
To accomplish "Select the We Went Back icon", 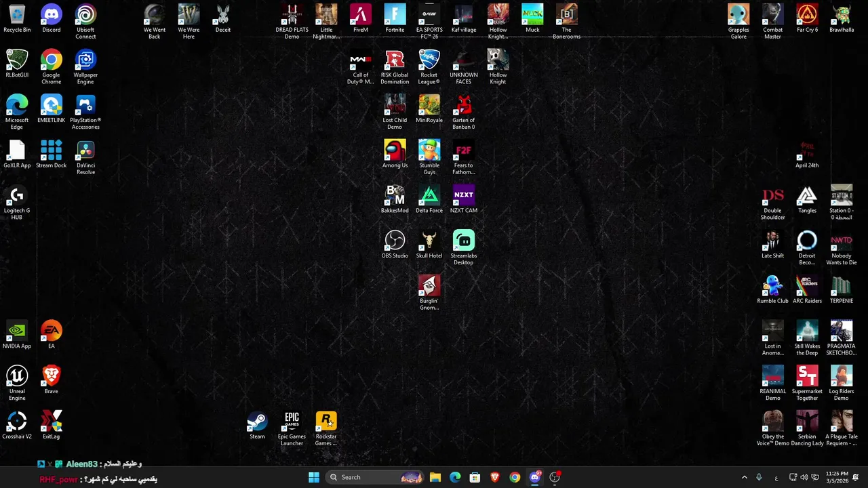I will pos(155,22).
